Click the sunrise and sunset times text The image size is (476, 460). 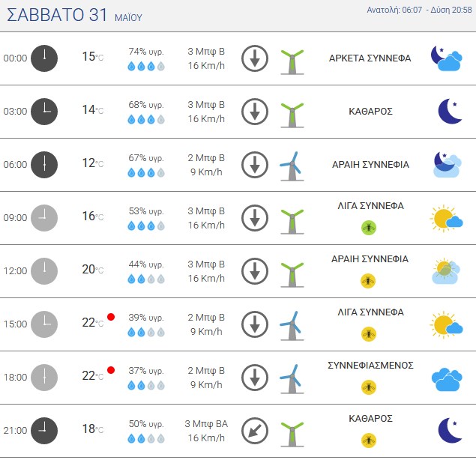coord(419,10)
